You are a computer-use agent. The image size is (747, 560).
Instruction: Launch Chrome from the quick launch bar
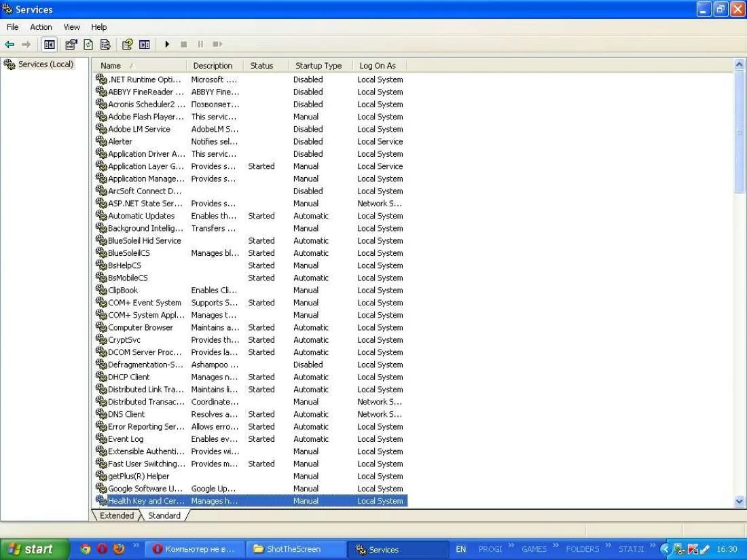(x=86, y=549)
